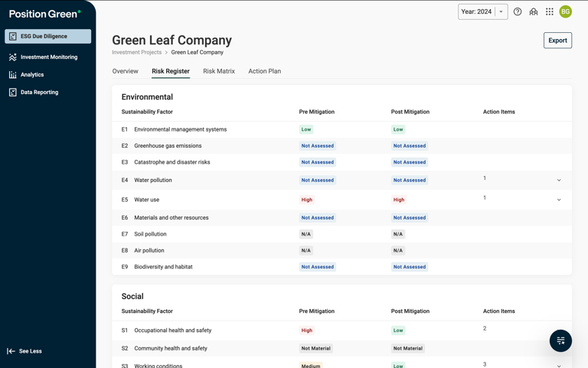Click E9 post mitigation Not Assessed badge
The height and width of the screenshot is (368, 588).
[x=410, y=267]
